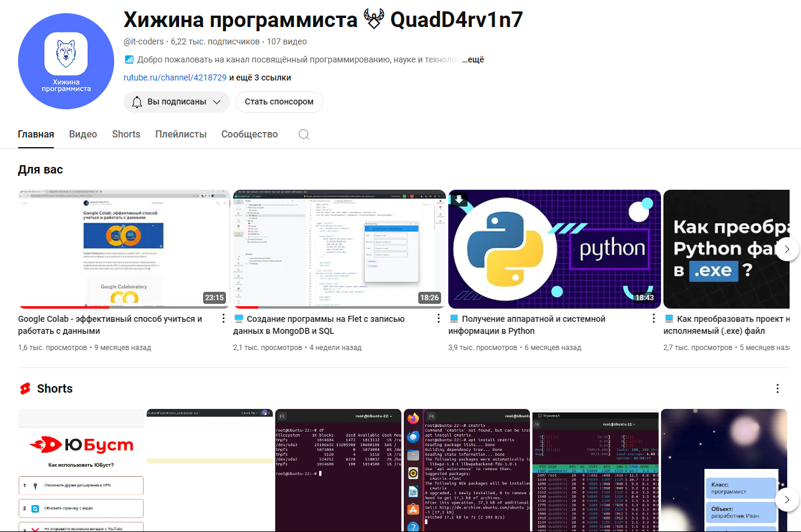This screenshot has width=801, height=532.
Task: Open the PyCharm editor Short thumbnail
Action: [x=210, y=470]
